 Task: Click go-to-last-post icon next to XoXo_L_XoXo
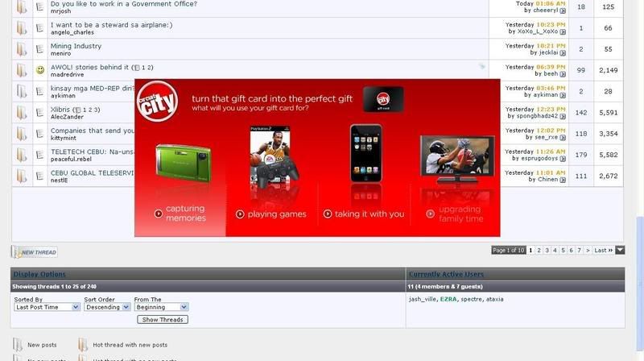point(563,31)
